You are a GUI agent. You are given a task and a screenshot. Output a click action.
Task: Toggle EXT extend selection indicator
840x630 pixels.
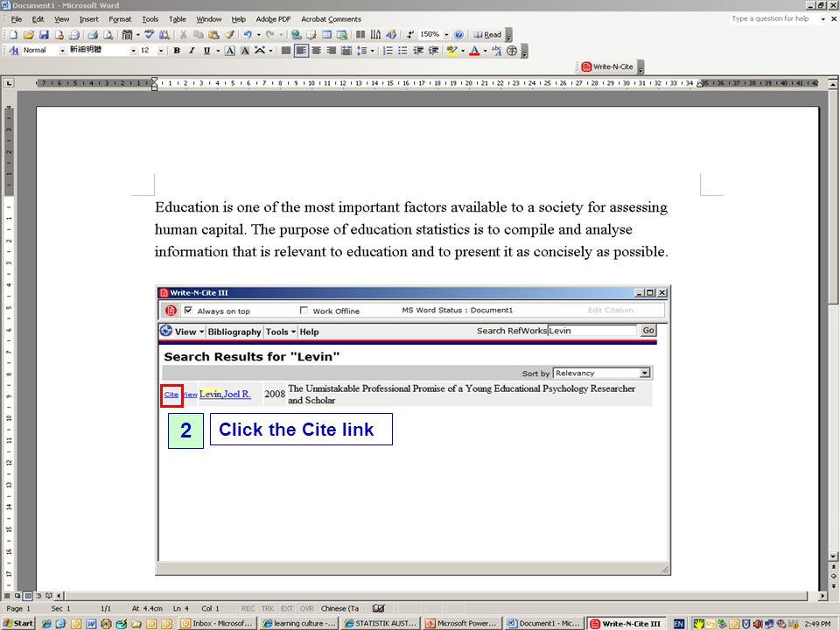287,609
